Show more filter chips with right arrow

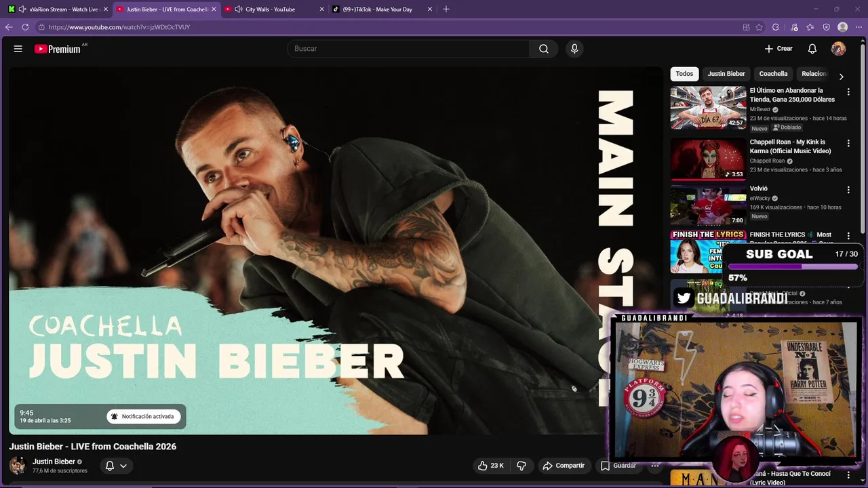point(841,77)
